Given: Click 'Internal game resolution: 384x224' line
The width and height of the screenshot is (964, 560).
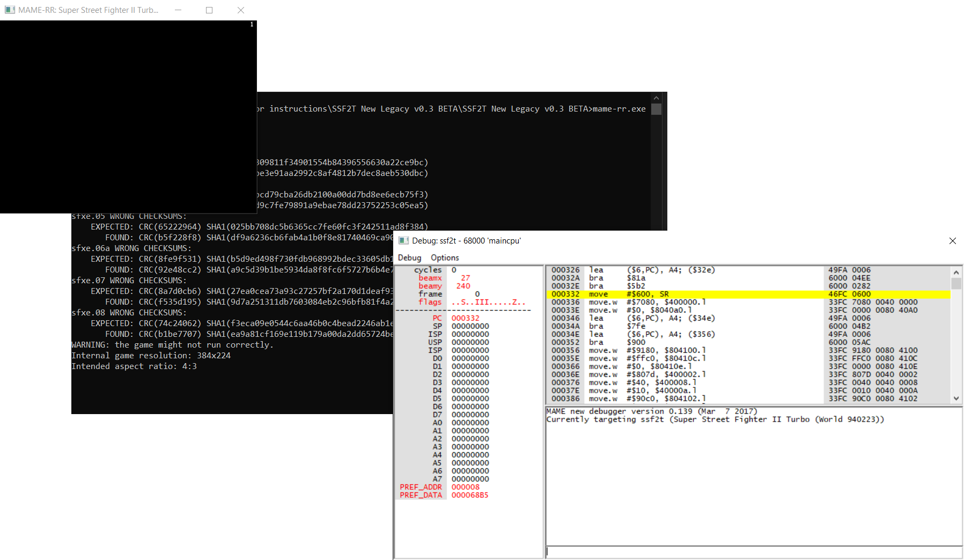Looking at the screenshot, I should pos(151,356).
